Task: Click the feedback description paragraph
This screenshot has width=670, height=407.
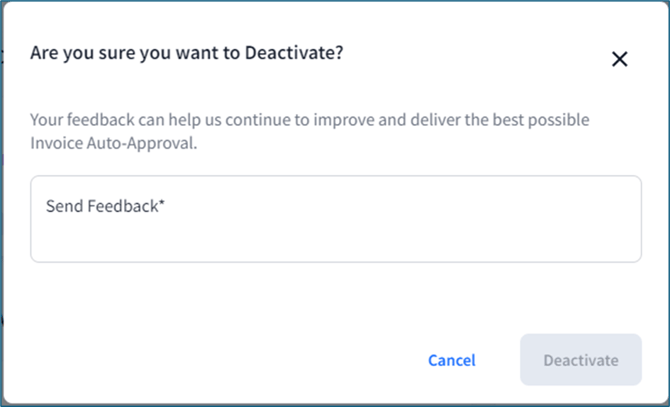Action: [x=309, y=132]
